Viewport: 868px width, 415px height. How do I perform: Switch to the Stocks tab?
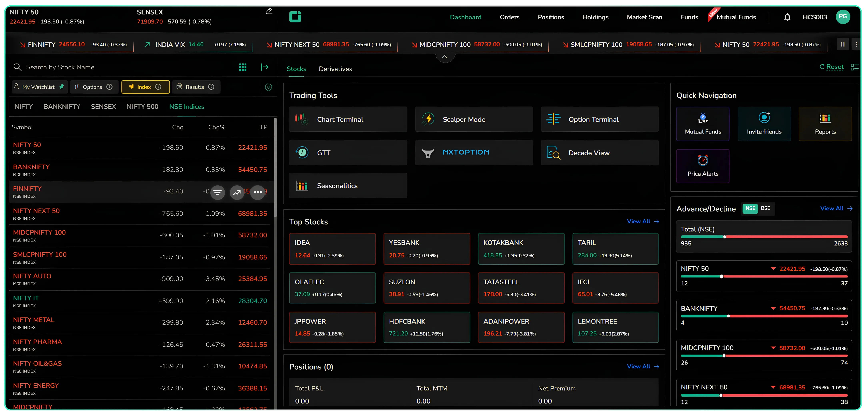click(x=296, y=69)
